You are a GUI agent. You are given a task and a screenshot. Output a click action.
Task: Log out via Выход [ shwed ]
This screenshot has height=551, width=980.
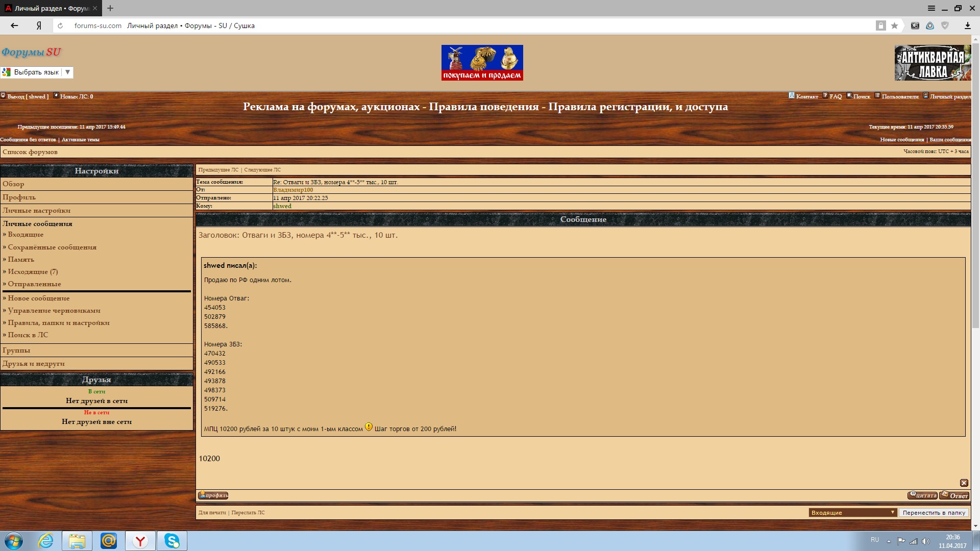28,96
